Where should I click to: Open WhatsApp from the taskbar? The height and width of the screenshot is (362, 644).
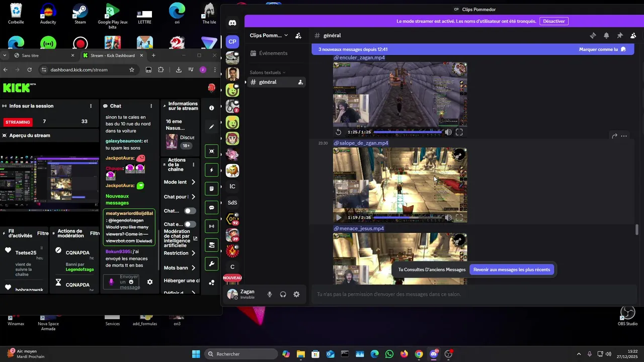point(389,354)
